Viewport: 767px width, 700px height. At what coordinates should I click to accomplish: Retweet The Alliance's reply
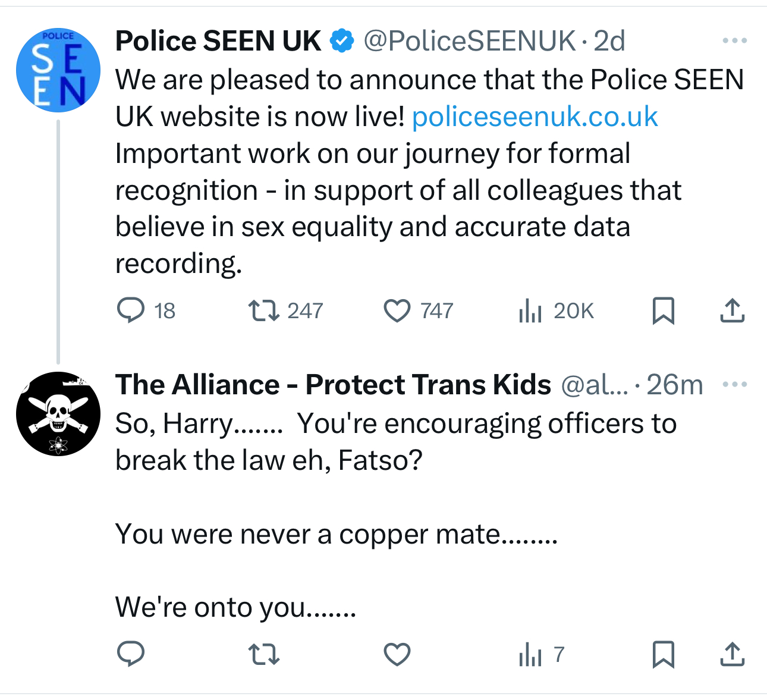click(x=264, y=654)
